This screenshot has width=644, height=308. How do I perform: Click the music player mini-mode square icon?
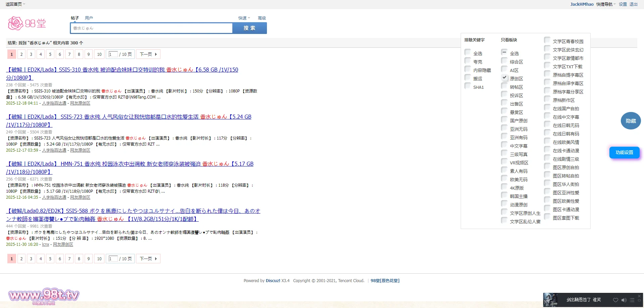[x=639, y=300]
